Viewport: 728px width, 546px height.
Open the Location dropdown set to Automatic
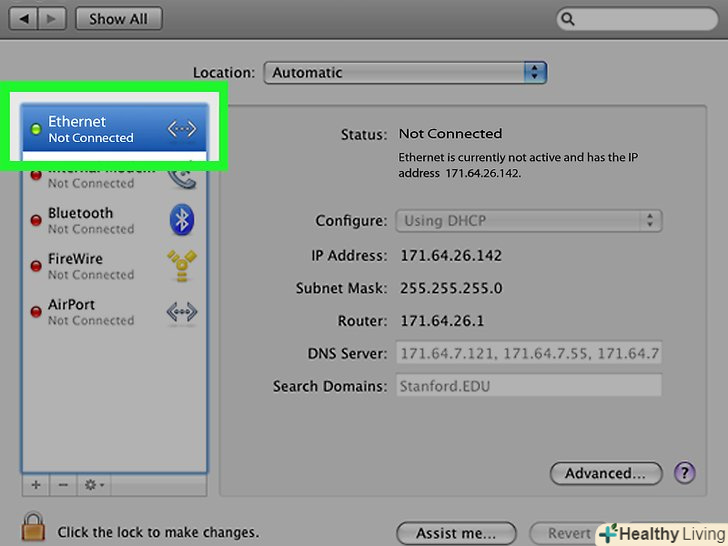[x=405, y=73]
